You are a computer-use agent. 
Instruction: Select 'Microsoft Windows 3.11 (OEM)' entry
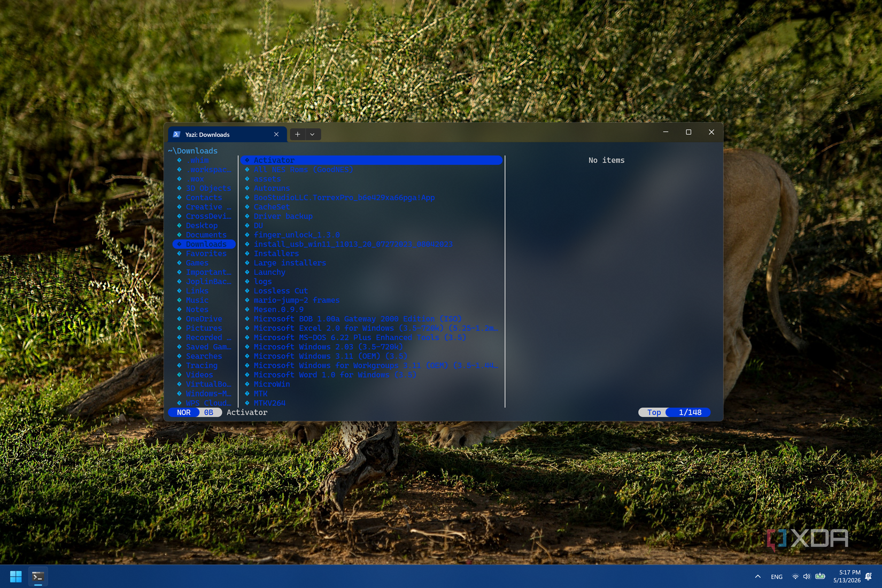tap(330, 356)
